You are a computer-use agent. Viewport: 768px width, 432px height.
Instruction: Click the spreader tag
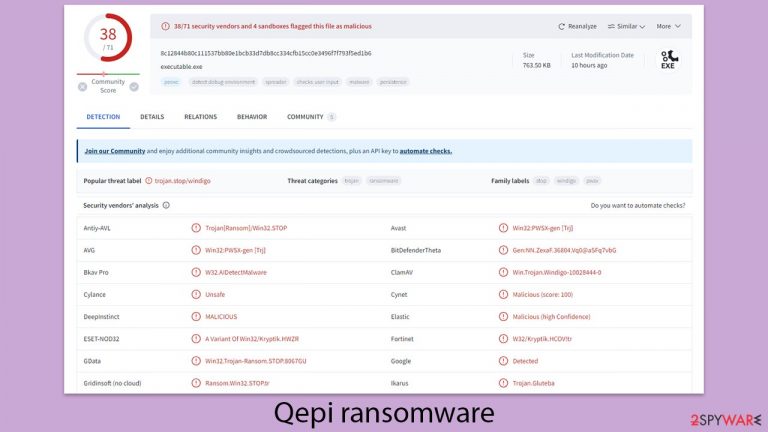275,82
